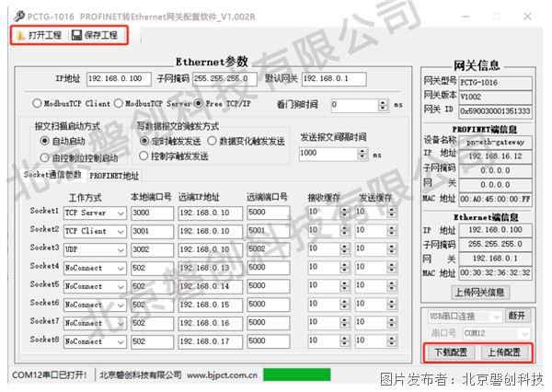
Task: Click 下载配置 download config button
Action: pos(451,352)
